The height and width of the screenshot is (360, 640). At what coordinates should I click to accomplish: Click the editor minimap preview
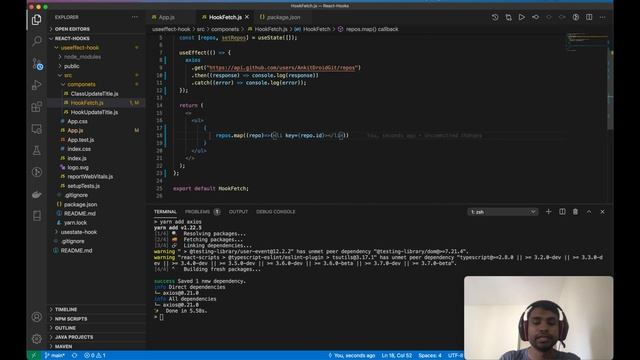[x=586, y=43]
